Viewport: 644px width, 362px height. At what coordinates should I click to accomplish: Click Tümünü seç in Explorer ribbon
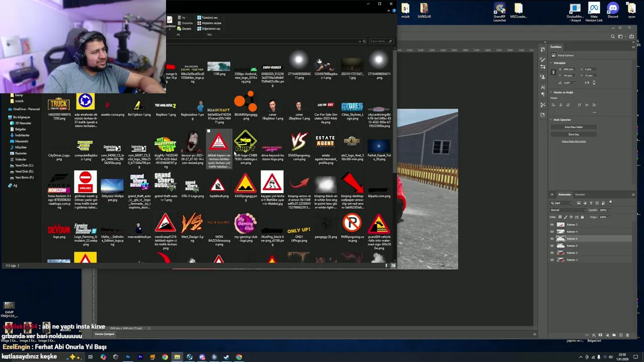pos(208,18)
